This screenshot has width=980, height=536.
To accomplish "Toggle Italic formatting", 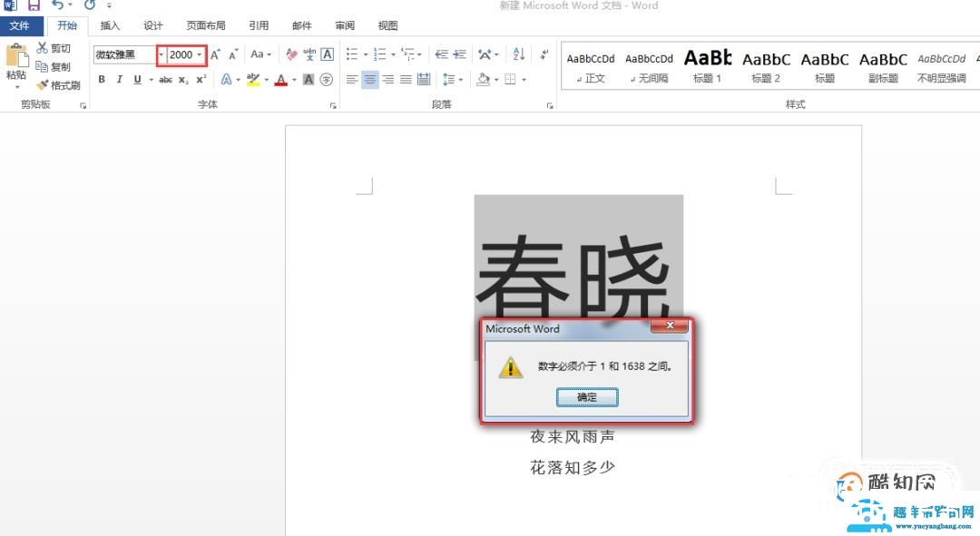I will click(x=119, y=80).
